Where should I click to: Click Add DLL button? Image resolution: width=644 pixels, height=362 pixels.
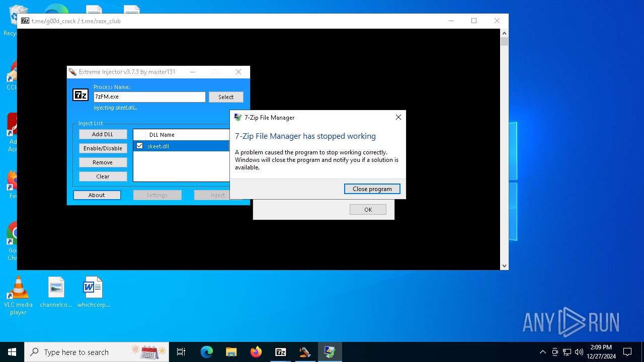[x=103, y=134]
